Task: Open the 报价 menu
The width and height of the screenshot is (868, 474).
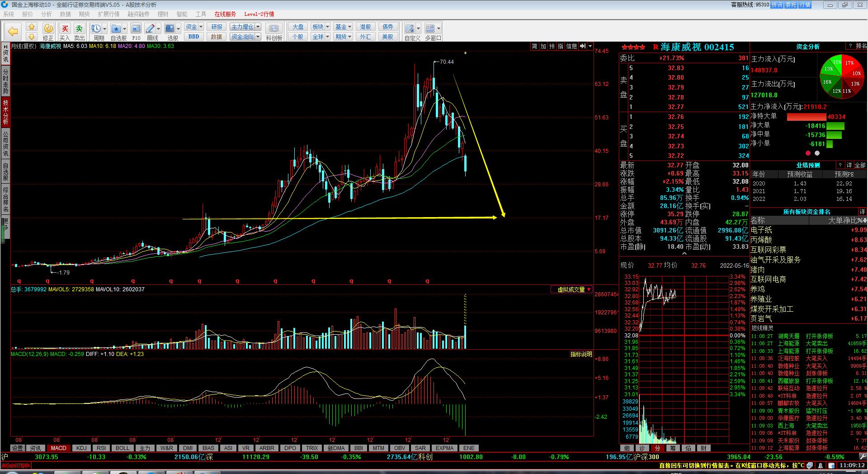Action: click(x=28, y=14)
